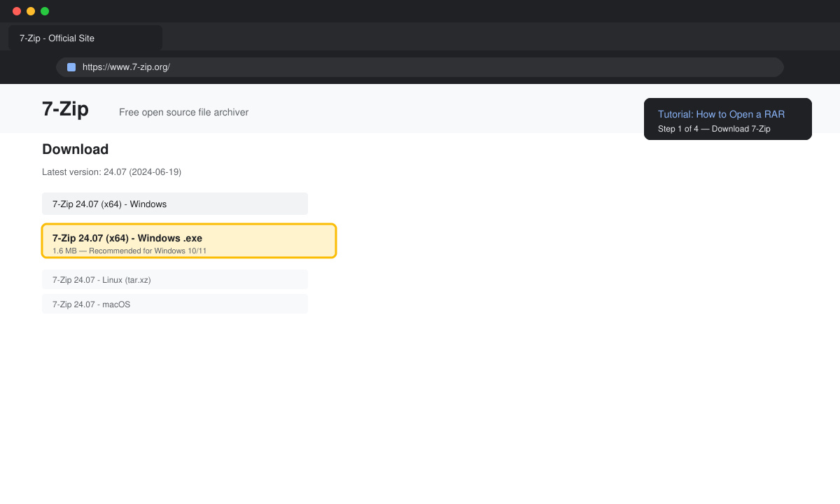Viewport: 840px width, 504px height.
Task: Click 'Step 1 of 4 — Download 7-Zip' text
Action: tap(714, 129)
